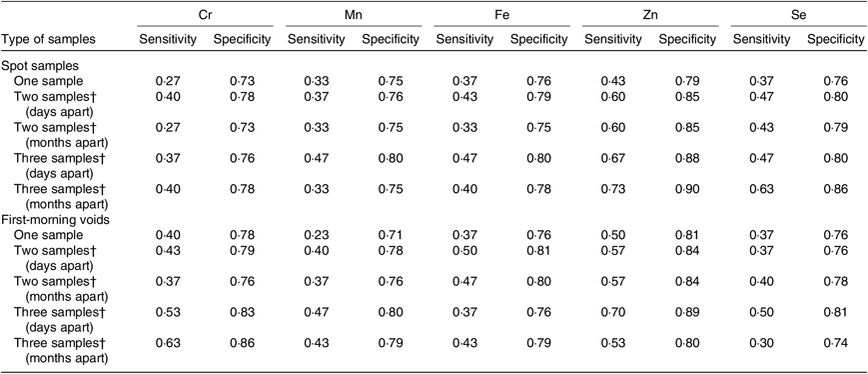Screen dimensions: 868x374
Task: Click Sensitivity subheader under Zn
Action: pos(612,40)
